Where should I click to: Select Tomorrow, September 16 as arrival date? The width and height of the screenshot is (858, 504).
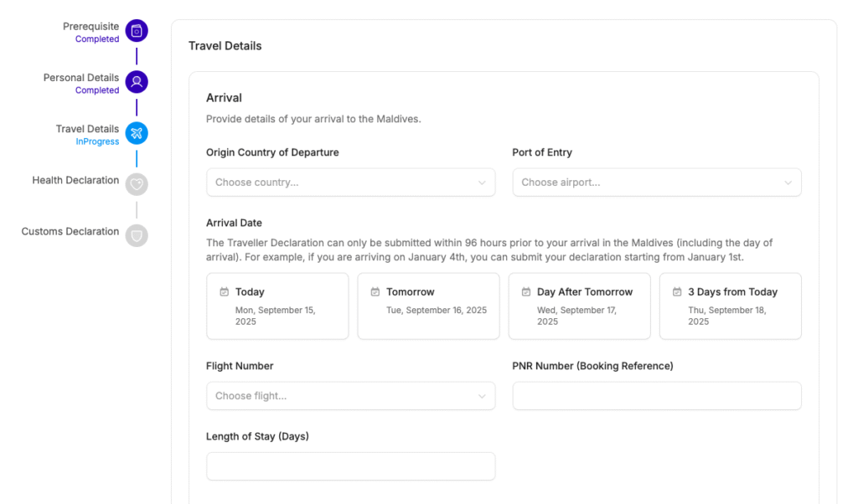[x=428, y=306]
